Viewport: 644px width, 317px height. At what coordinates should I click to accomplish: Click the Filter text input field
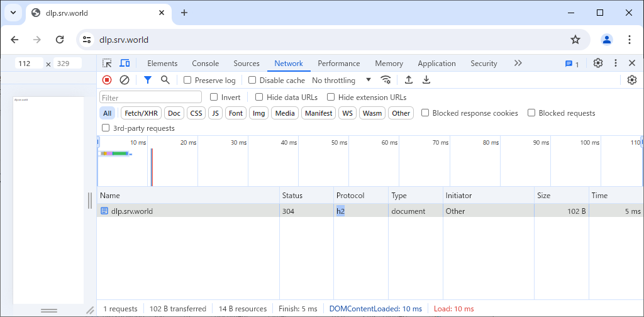[151, 97]
